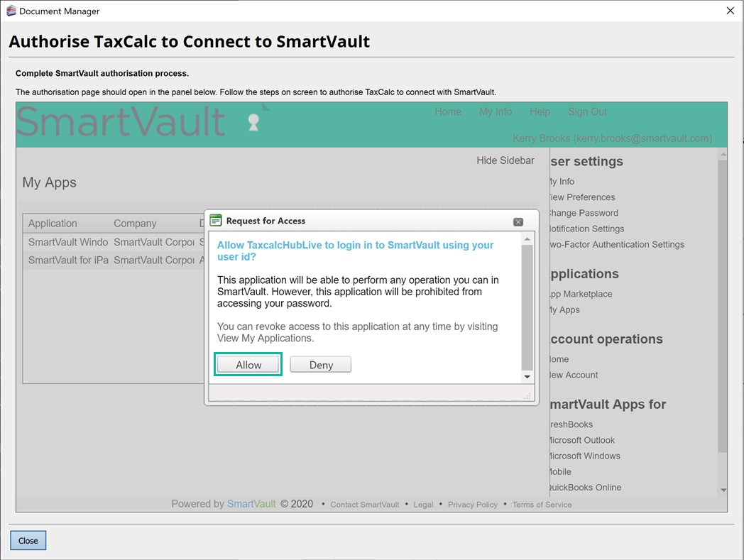The height and width of the screenshot is (560, 744).
Task: Click Sign Out in SmartVault header
Action: pyautogui.click(x=587, y=111)
